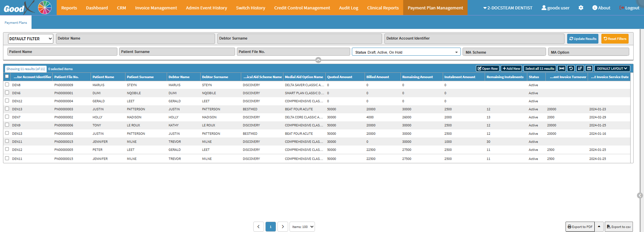Tick the checkbox for row DEN8
The height and width of the screenshot is (232, 644).
[x=7, y=84]
